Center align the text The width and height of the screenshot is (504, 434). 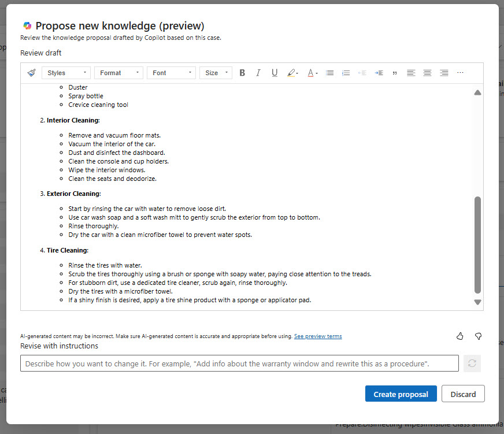[427, 73]
